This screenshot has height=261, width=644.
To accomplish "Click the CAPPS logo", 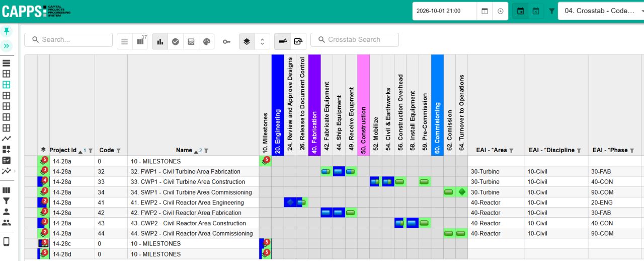I will [x=36, y=11].
